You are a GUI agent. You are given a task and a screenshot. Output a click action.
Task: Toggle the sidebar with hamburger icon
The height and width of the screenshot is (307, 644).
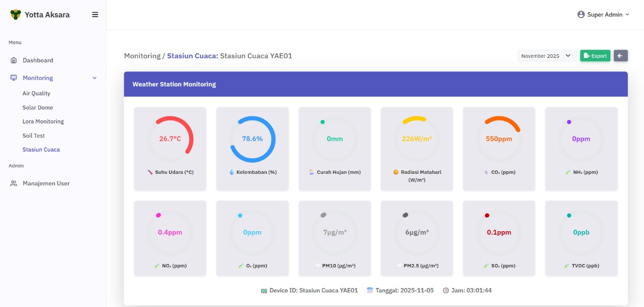tap(95, 15)
